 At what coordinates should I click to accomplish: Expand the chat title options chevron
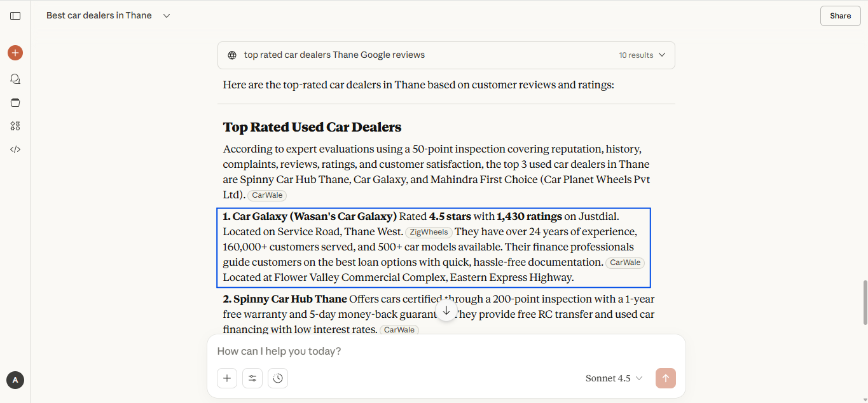click(x=167, y=16)
